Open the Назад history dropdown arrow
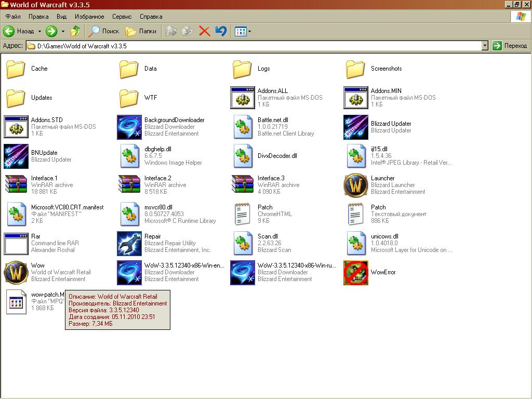The width and height of the screenshot is (532, 399). (x=39, y=31)
